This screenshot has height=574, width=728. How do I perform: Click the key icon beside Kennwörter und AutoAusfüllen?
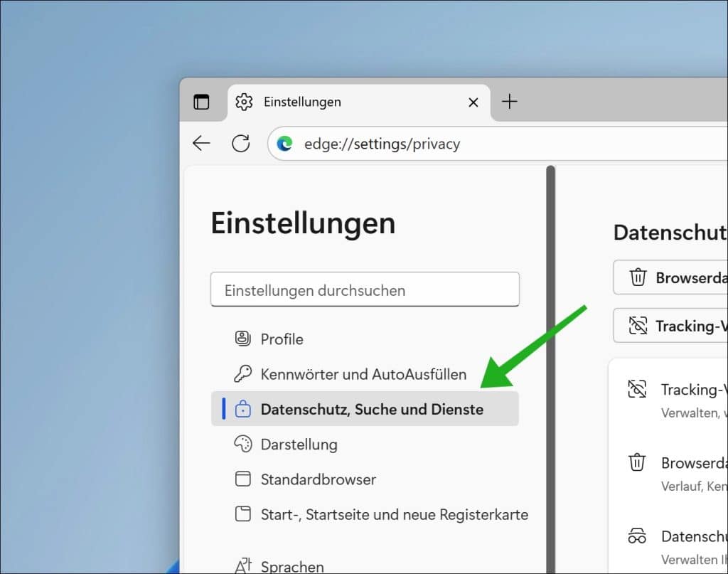[x=242, y=374]
